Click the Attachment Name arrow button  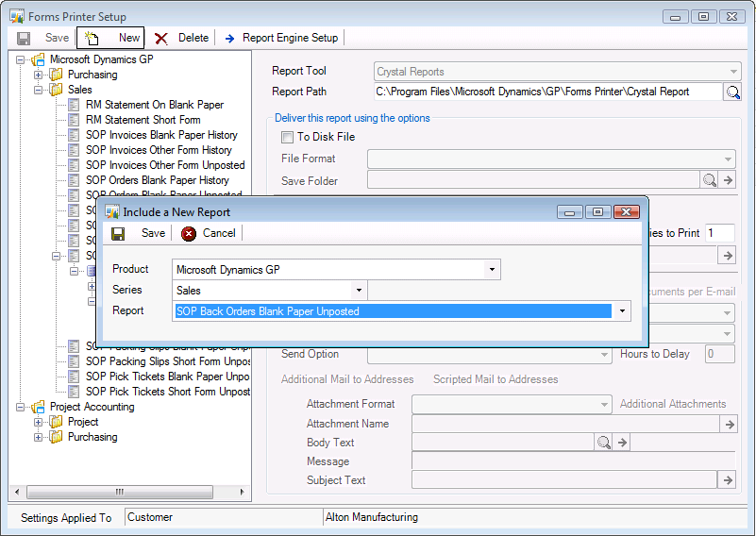pos(728,425)
